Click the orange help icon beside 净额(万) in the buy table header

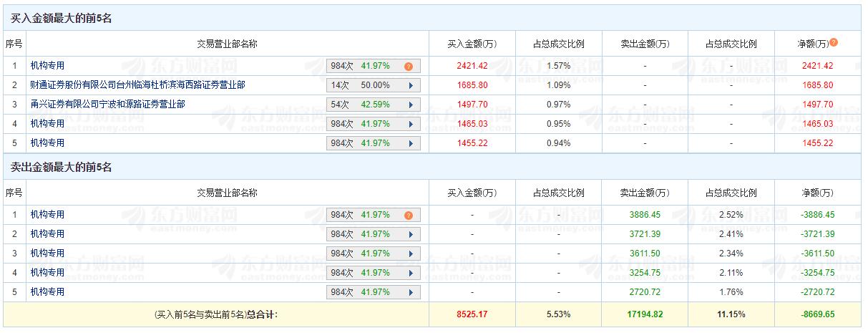[x=834, y=43]
